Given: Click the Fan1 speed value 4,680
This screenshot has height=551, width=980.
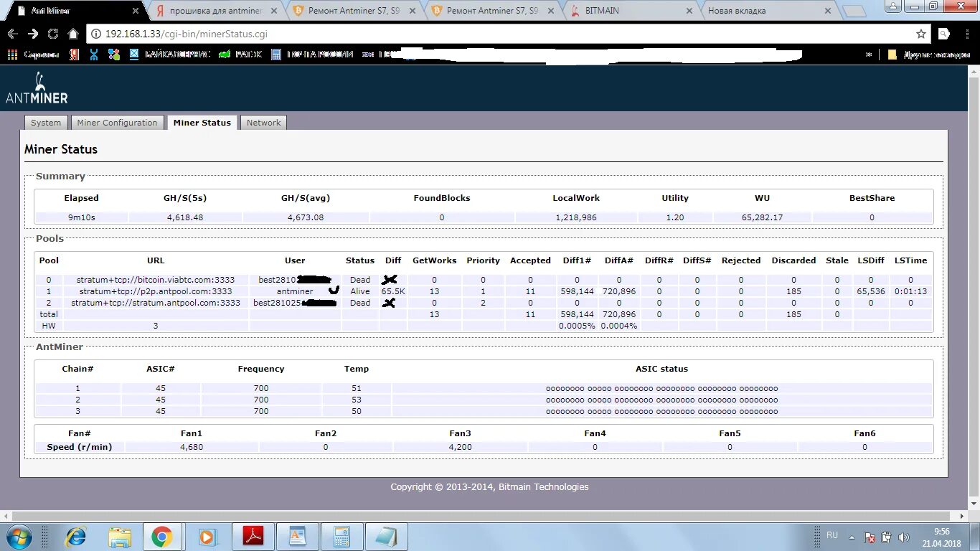Looking at the screenshot, I should coord(192,447).
